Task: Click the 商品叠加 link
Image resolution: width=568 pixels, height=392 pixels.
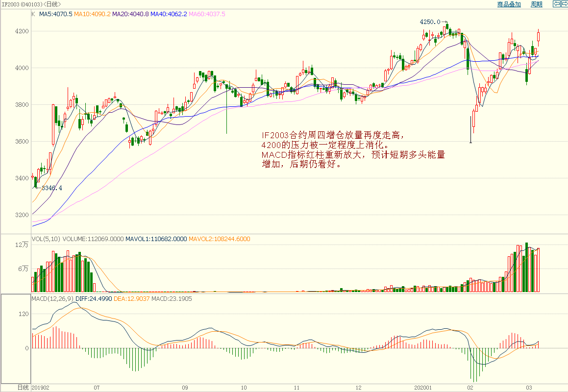Action: pos(509,4)
